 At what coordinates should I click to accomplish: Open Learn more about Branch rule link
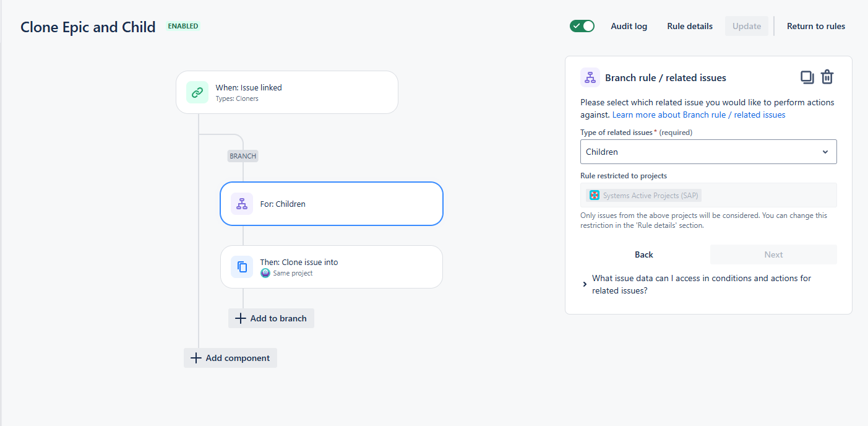pyautogui.click(x=699, y=115)
